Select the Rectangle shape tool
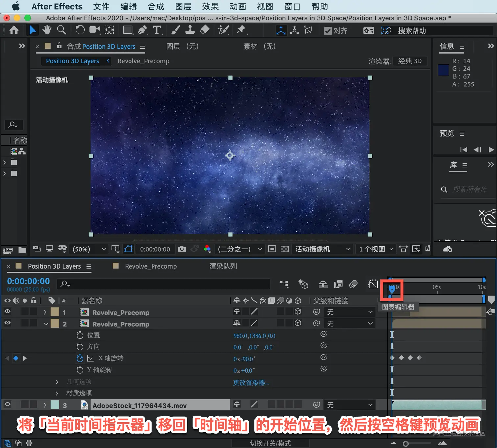The height and width of the screenshot is (448, 497). point(128,30)
